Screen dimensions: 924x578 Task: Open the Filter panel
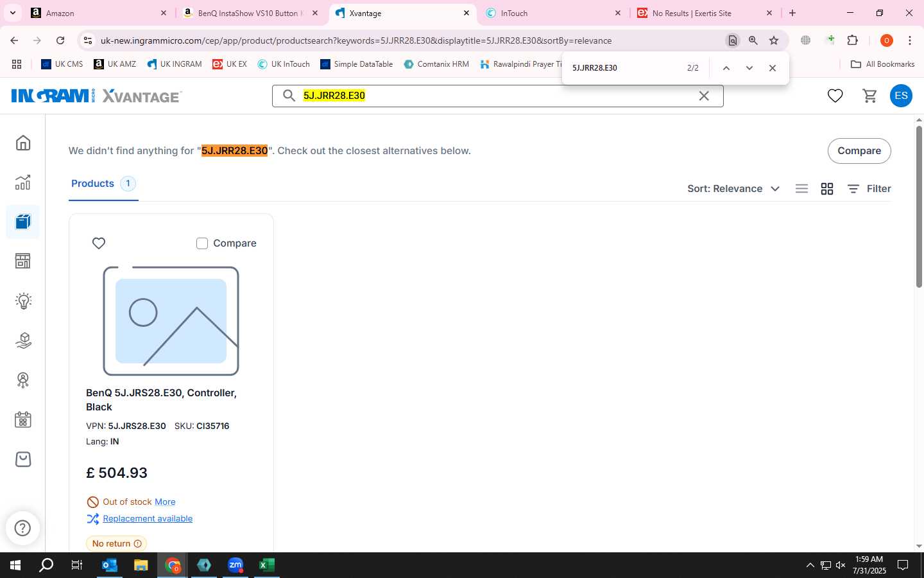click(x=869, y=189)
